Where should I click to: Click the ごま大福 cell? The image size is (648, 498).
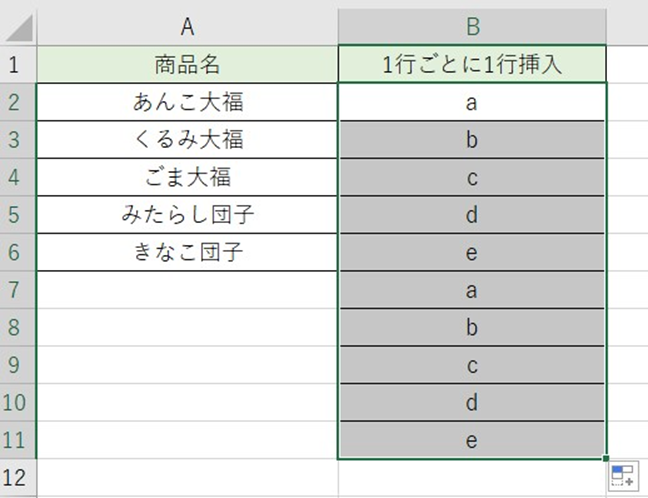click(187, 177)
